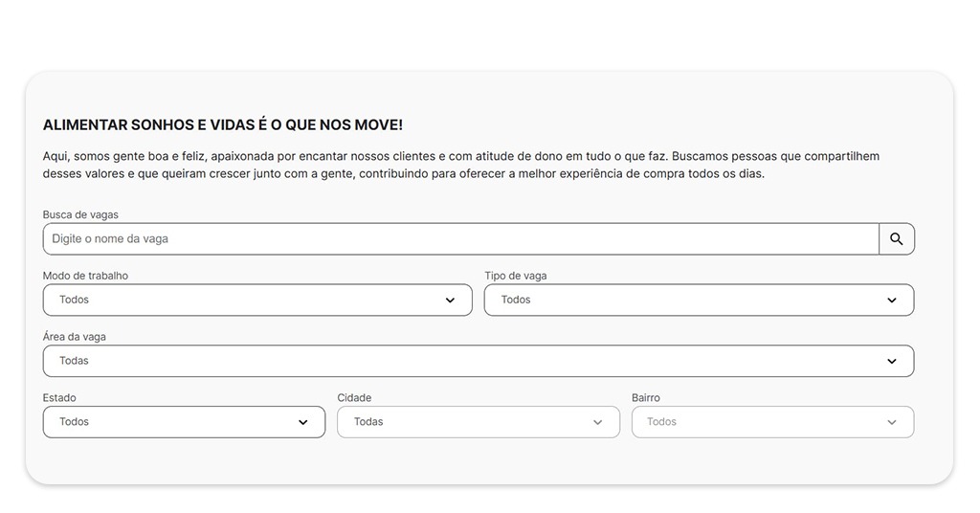Click the 'Busca de vagas' label

(80, 215)
